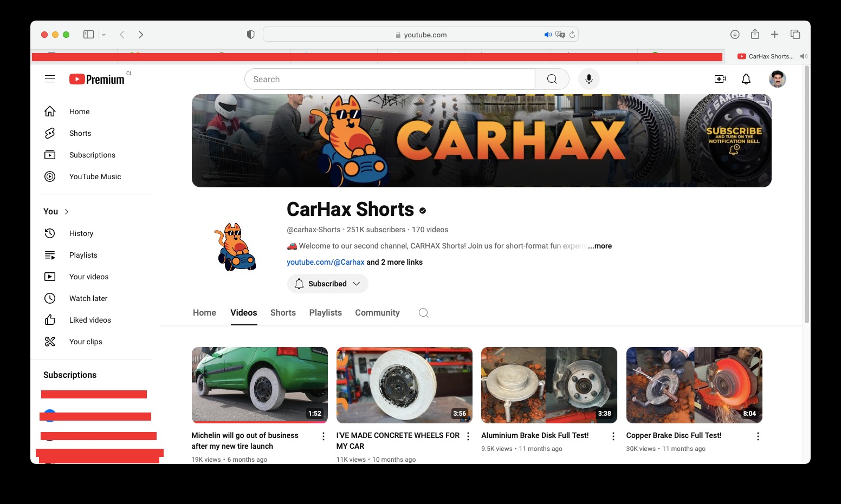841x504 pixels.
Task: Go to Home in sidebar
Action: tap(94, 112)
